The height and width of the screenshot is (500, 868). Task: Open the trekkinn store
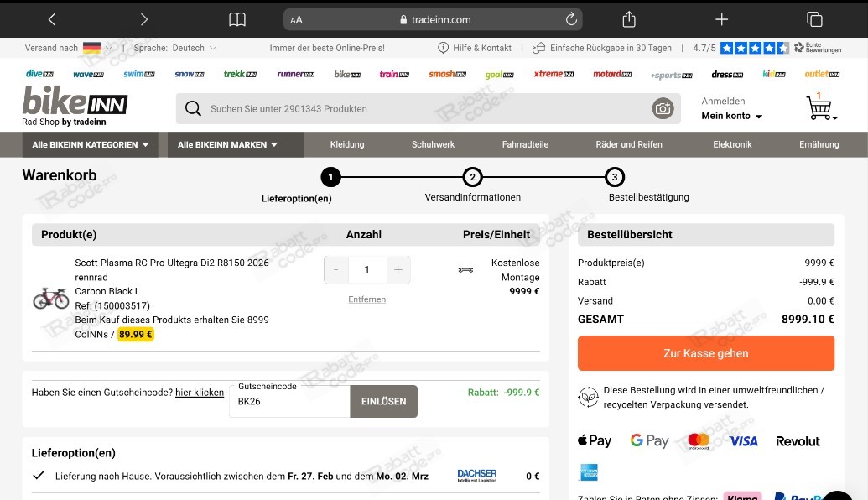240,74
